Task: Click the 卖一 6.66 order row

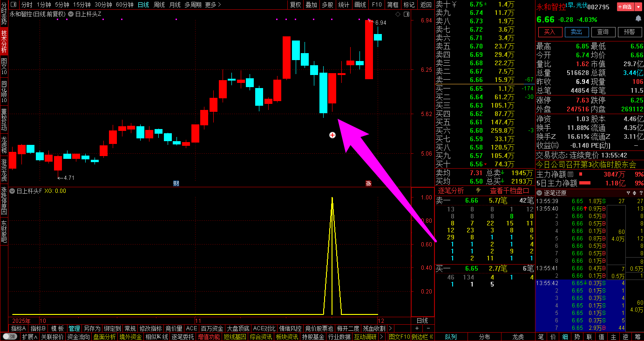Action: click(x=485, y=80)
